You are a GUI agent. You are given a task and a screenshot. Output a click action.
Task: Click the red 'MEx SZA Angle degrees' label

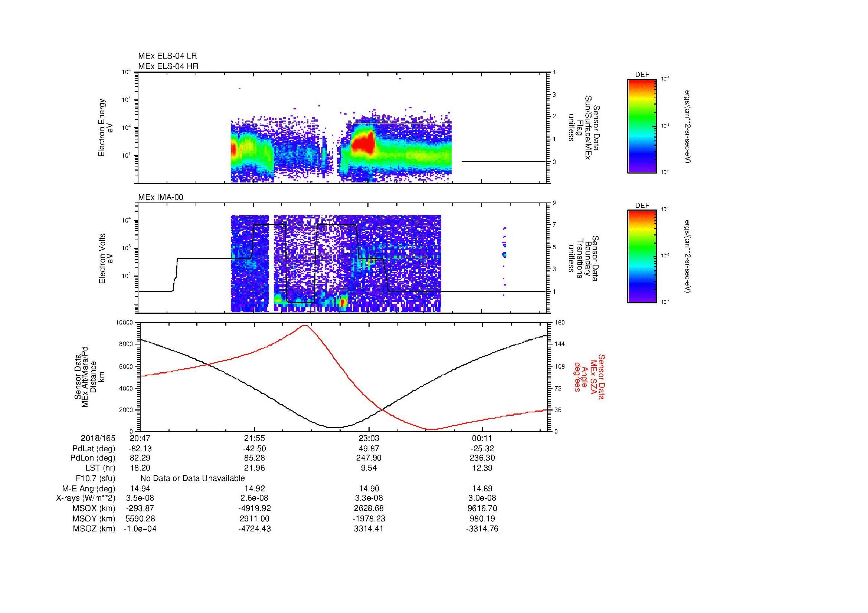[589, 376]
